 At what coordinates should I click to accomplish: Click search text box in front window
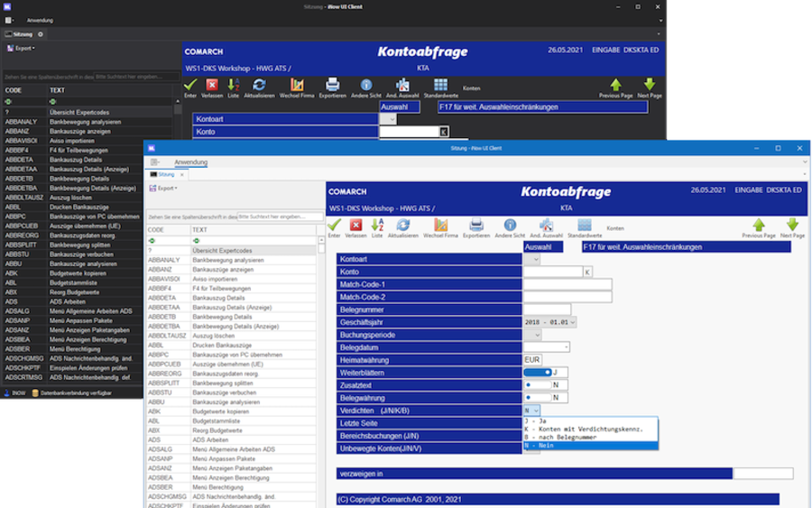280,217
